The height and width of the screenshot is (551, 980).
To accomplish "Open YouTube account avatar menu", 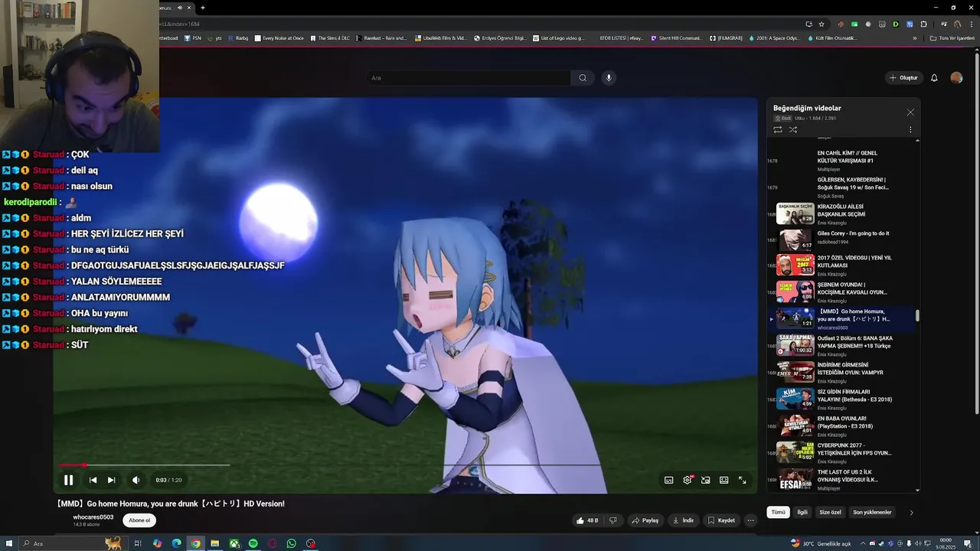I will click(956, 78).
